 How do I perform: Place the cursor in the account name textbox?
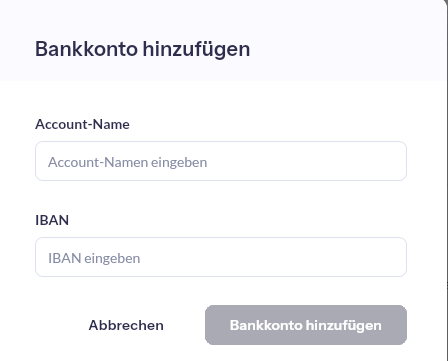[x=221, y=161]
